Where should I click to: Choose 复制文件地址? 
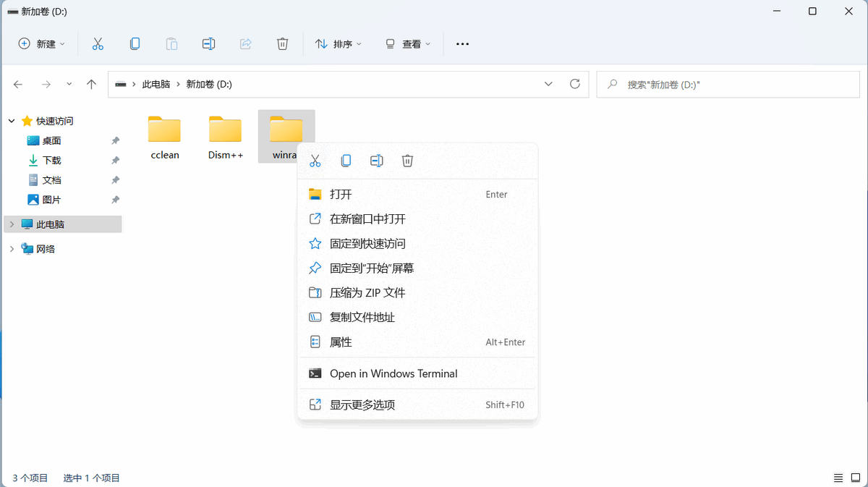417,317
